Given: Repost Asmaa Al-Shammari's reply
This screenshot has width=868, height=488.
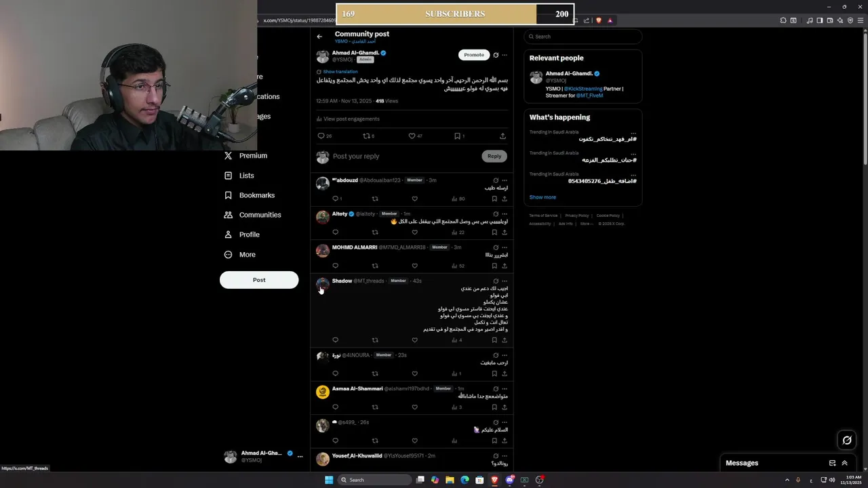Looking at the screenshot, I should (375, 407).
